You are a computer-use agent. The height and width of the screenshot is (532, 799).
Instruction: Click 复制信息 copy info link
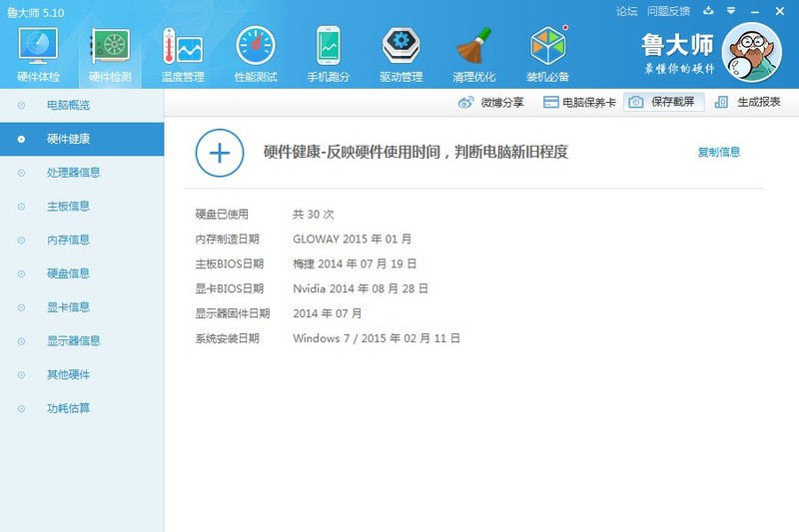(718, 152)
